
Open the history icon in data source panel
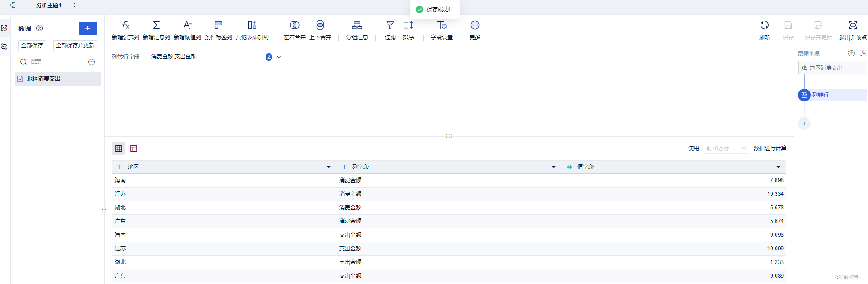pyautogui.click(x=852, y=53)
